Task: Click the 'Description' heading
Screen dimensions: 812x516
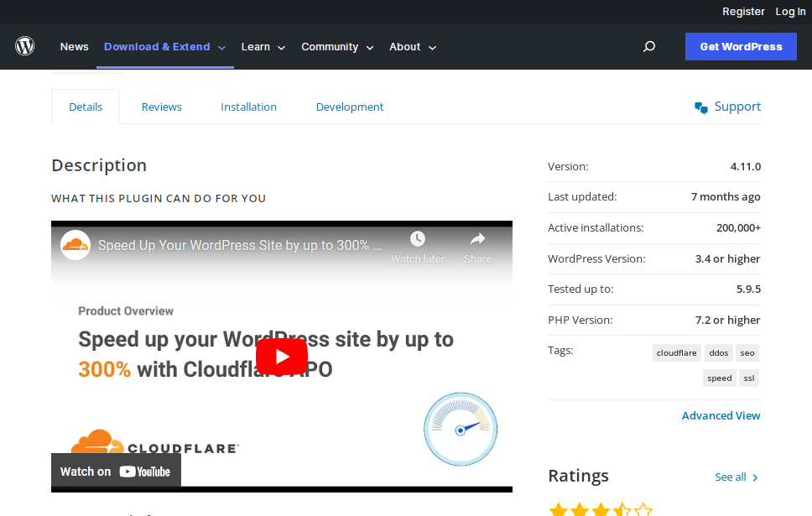Action: [x=99, y=165]
